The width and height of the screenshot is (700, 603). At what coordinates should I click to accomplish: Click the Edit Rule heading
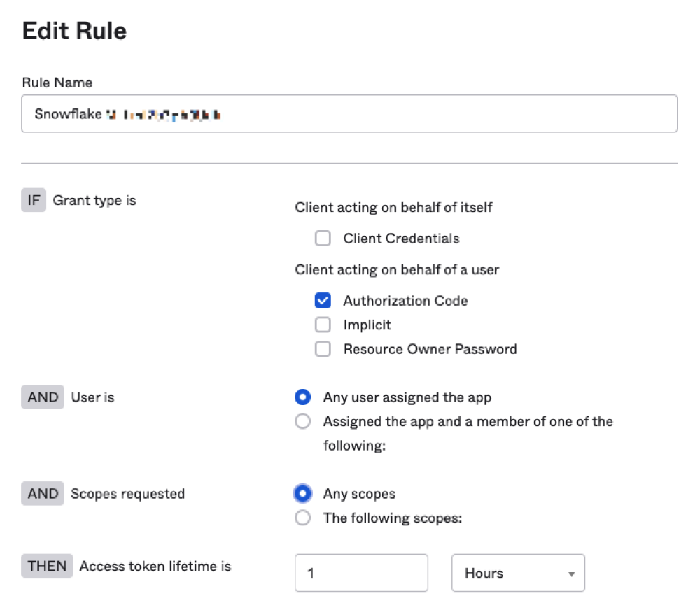point(74,31)
